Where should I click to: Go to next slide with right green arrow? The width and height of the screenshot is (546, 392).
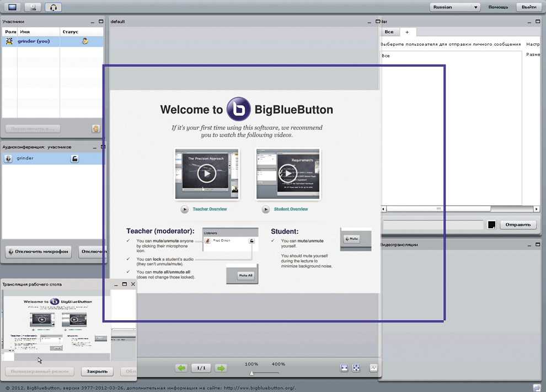click(x=221, y=368)
